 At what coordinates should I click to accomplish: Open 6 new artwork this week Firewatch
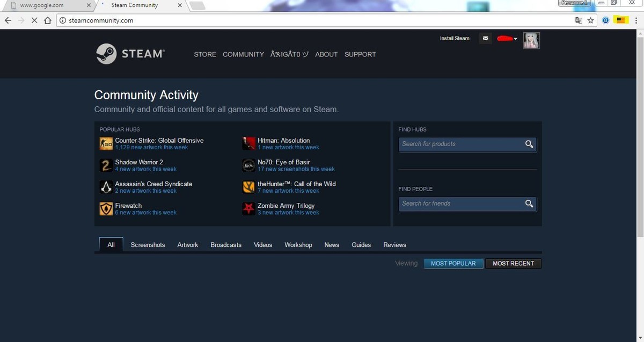(x=145, y=213)
